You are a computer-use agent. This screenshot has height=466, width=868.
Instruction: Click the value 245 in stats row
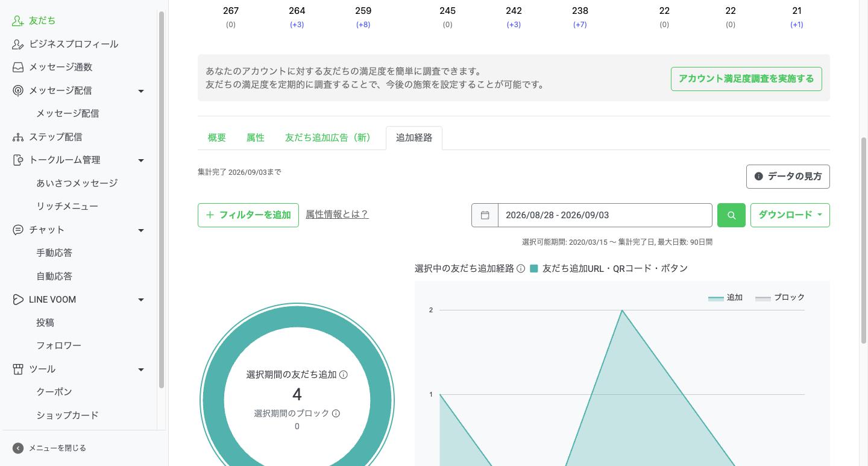447,11
